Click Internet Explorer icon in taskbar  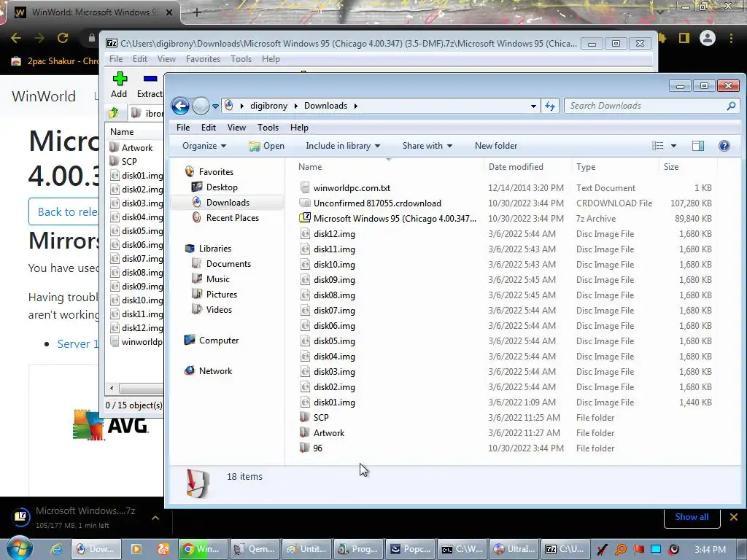(56, 549)
